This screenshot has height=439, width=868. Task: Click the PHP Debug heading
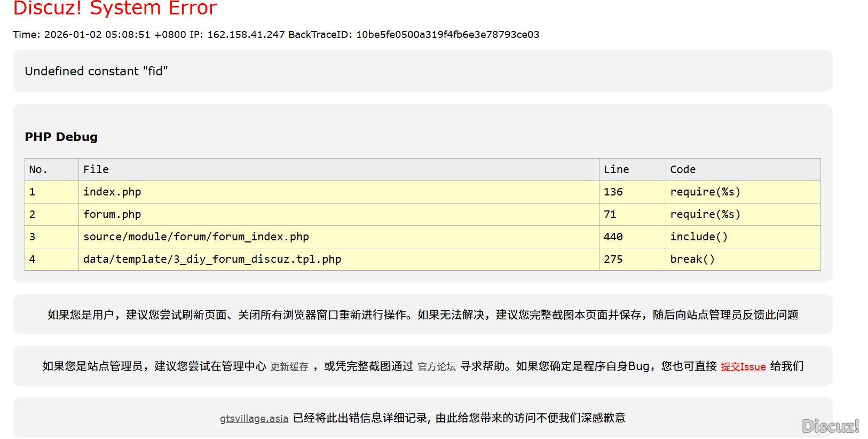click(61, 137)
